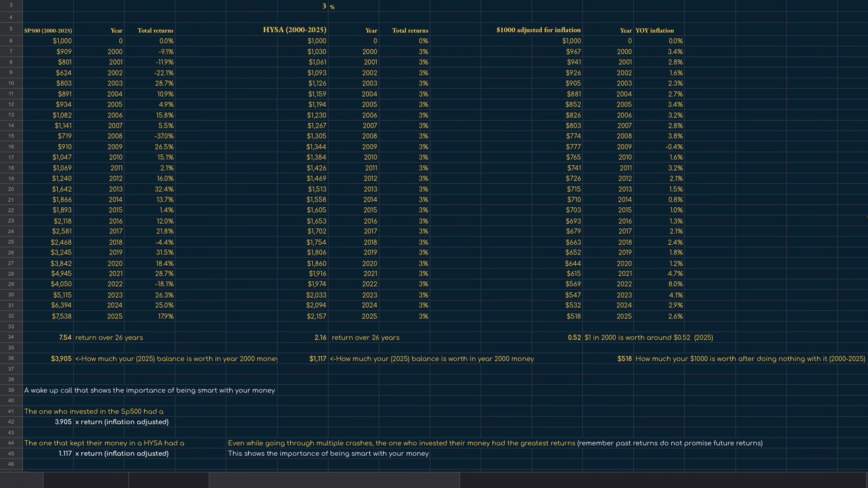The image size is (868, 488).
Task: Click the 'A wake up call' note cell
Action: pos(149,390)
